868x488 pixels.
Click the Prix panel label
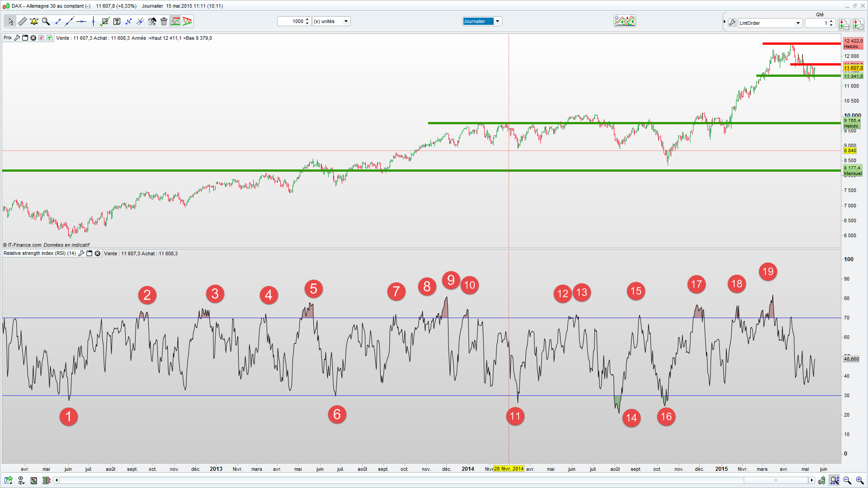coord(8,38)
